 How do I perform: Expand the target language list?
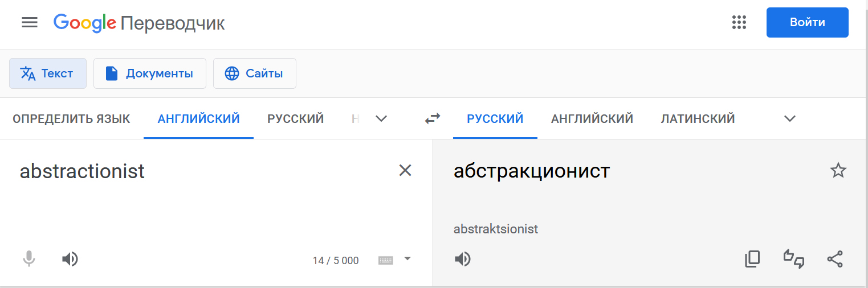789,118
